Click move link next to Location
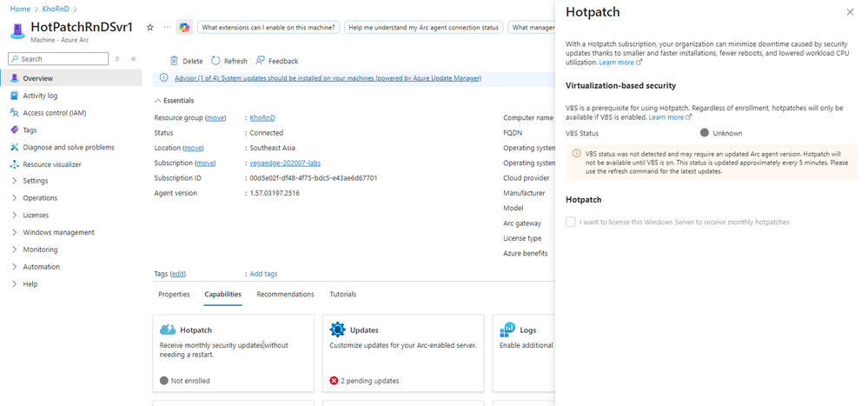This screenshot has height=406, width=868. (x=193, y=148)
